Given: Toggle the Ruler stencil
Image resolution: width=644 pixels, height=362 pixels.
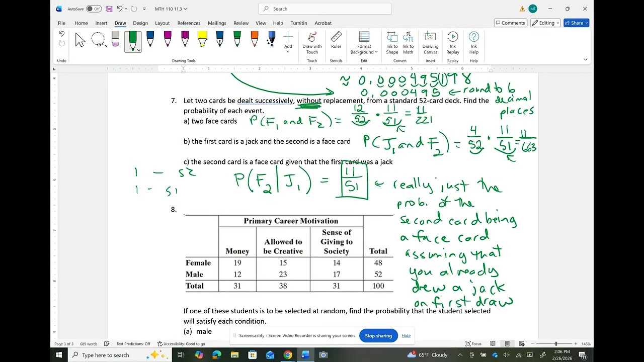Looking at the screenshot, I should (336, 40).
